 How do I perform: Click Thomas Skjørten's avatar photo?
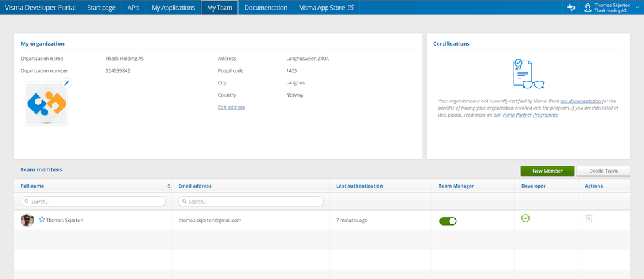(x=27, y=220)
